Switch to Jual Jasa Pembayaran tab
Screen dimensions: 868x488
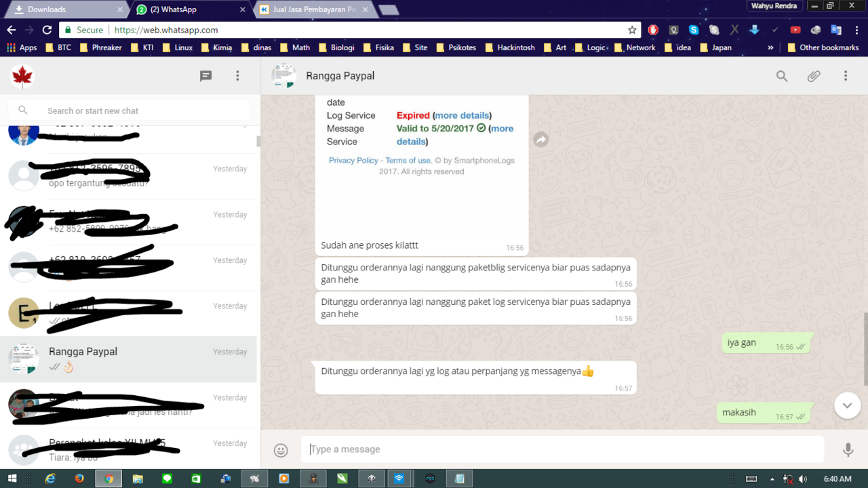click(x=312, y=9)
